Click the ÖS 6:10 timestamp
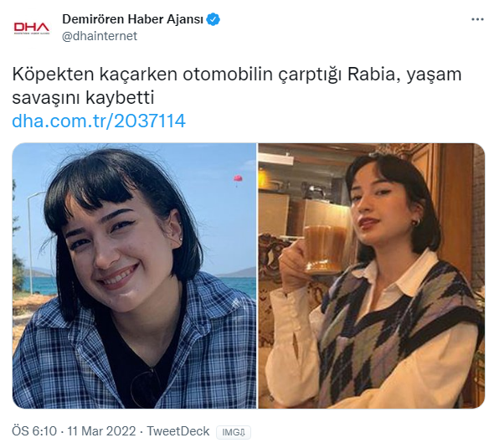 pos(34,431)
